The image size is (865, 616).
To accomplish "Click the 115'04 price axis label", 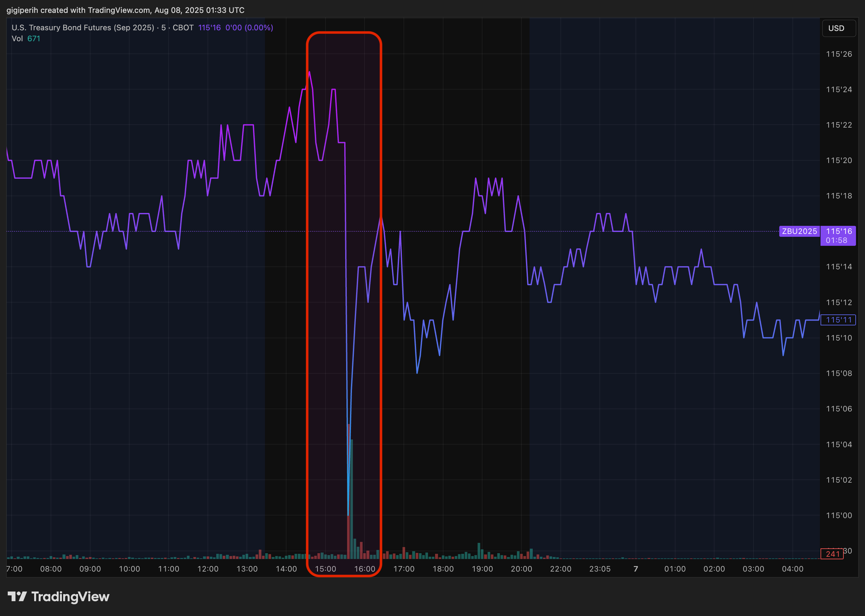I will point(839,445).
